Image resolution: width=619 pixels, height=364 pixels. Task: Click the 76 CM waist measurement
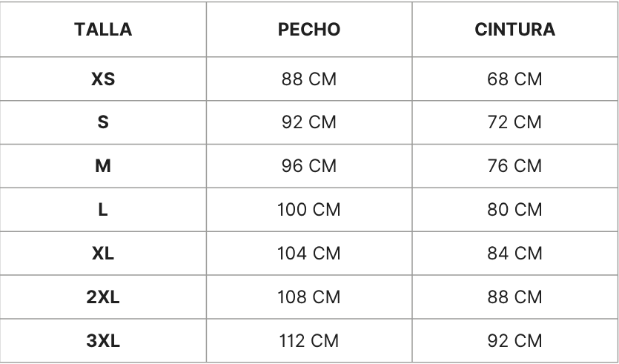point(515,166)
